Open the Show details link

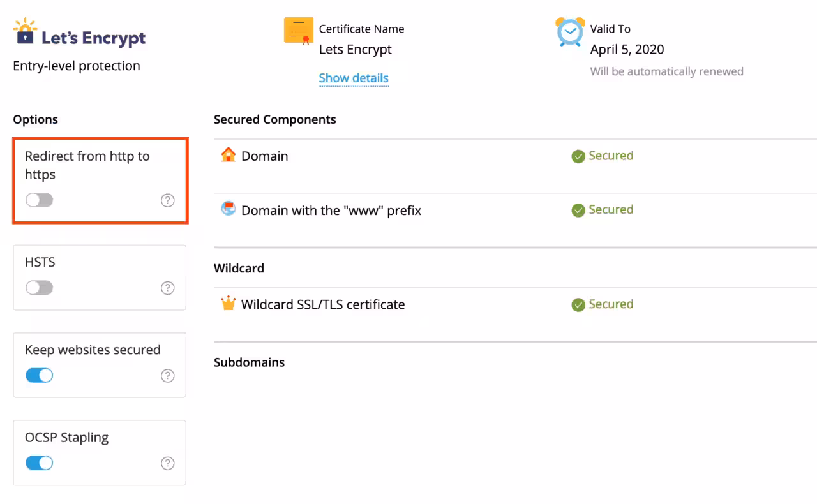354,78
